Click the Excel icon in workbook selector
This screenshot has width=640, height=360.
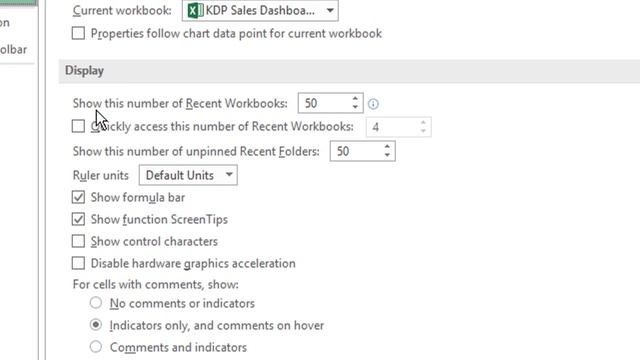(x=195, y=10)
